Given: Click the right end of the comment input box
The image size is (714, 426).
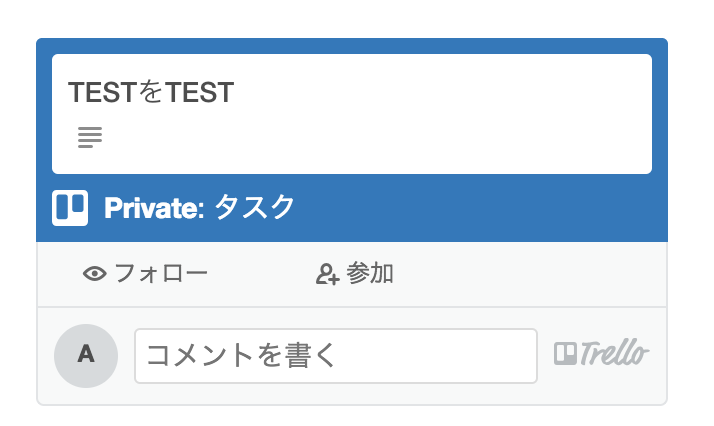Looking at the screenshot, I should click(520, 355).
